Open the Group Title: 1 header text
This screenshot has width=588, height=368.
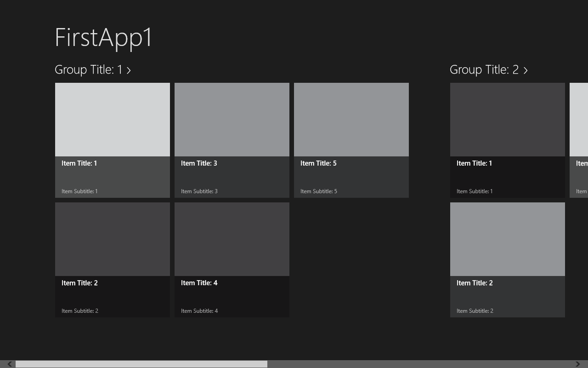(88, 69)
